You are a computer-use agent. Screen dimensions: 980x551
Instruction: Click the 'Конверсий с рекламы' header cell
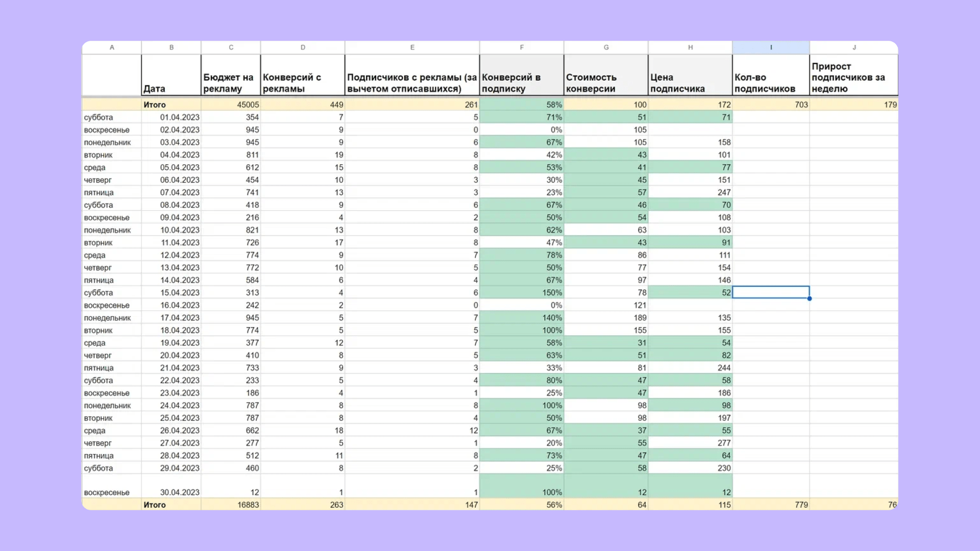303,75
